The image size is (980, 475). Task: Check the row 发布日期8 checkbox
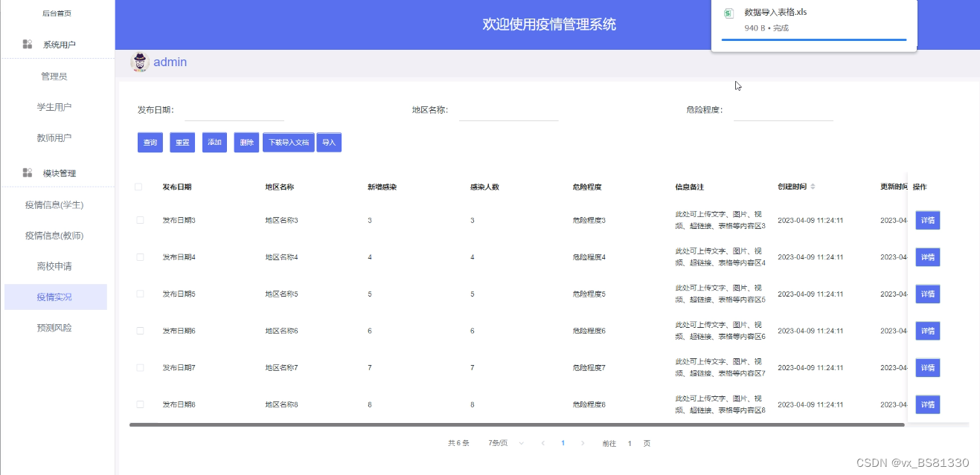pos(140,404)
